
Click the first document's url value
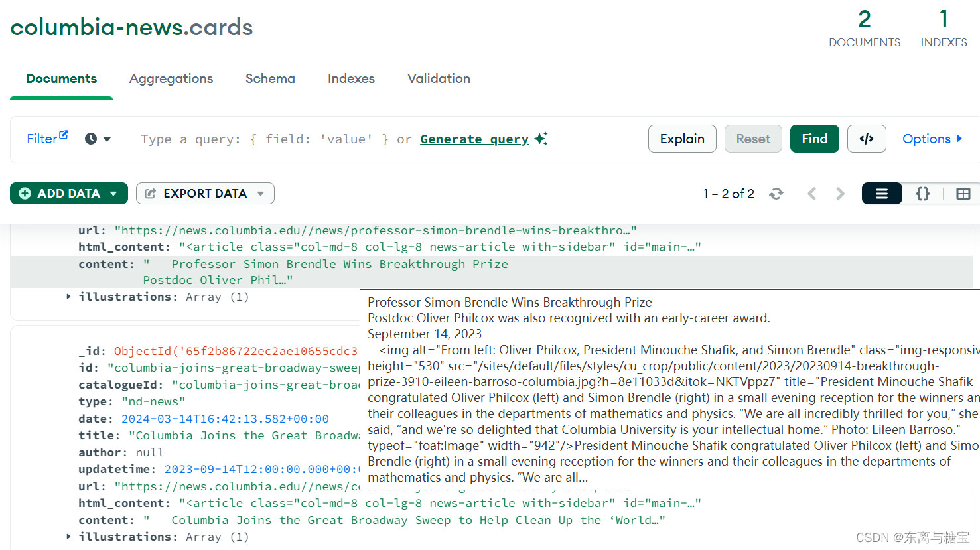click(x=376, y=230)
